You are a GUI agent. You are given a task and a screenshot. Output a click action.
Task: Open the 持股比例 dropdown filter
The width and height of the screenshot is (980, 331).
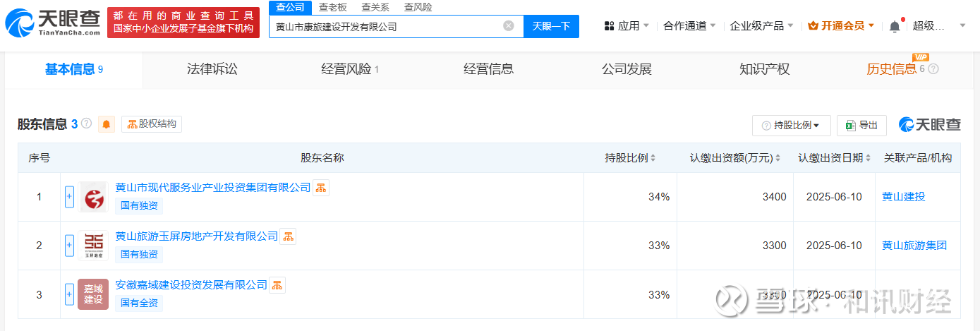pyautogui.click(x=791, y=126)
